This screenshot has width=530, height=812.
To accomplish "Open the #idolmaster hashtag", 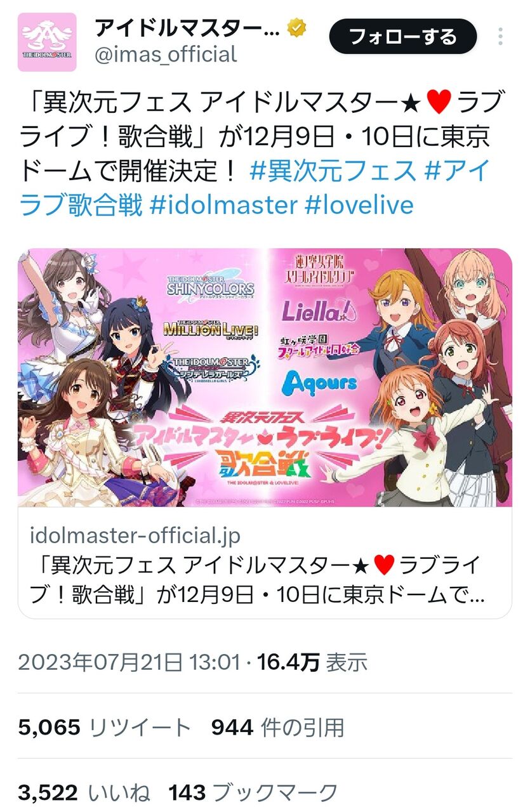I will point(224,205).
